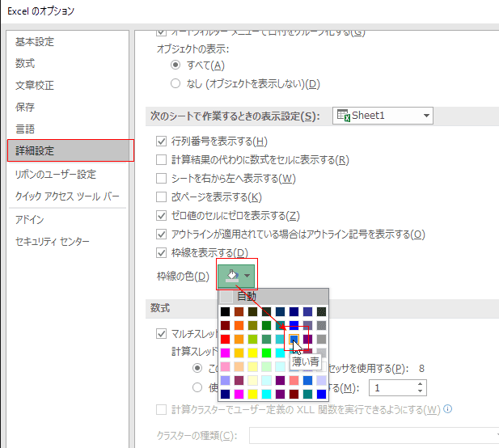Uncheck 行列番号を表示する checkbox
This screenshot has height=448, width=499.
click(162, 141)
